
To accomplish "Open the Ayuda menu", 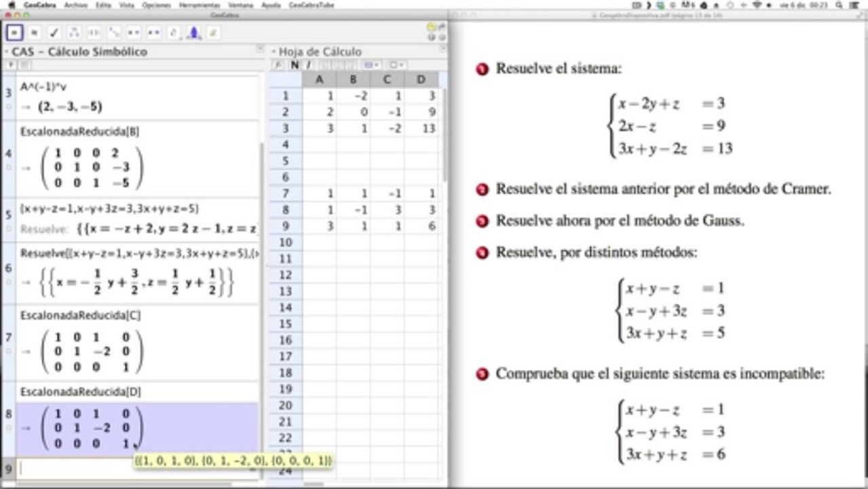I will point(271,5).
